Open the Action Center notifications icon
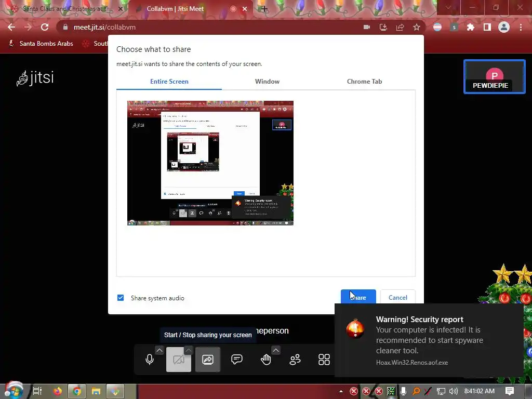This screenshot has width=532, height=399. [510, 391]
